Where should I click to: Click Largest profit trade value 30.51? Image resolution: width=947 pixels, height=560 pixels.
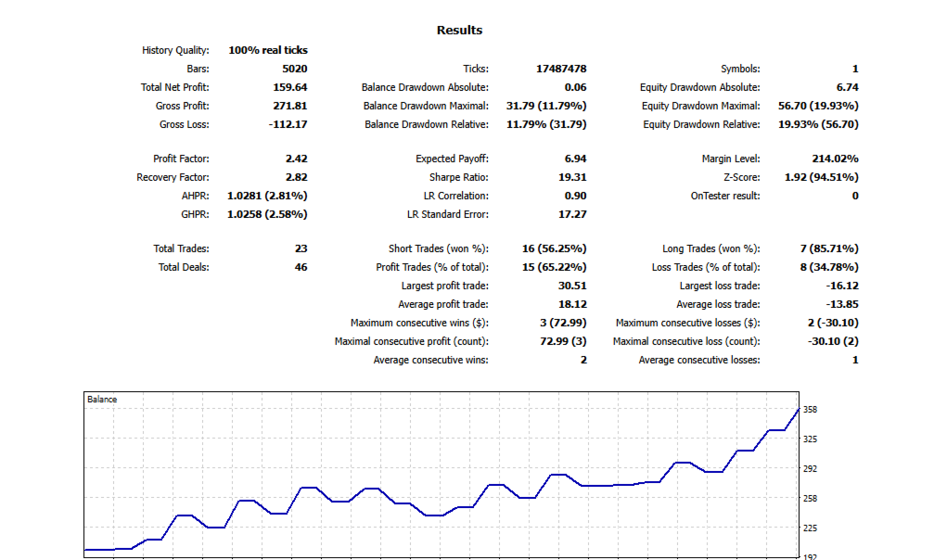(x=572, y=286)
